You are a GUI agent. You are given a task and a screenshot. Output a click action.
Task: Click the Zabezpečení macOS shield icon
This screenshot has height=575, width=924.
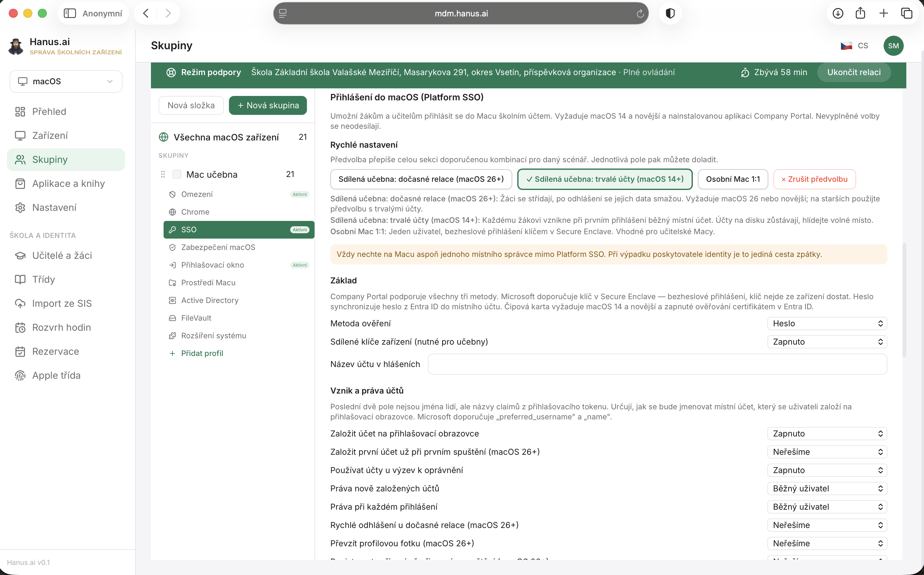pos(172,247)
